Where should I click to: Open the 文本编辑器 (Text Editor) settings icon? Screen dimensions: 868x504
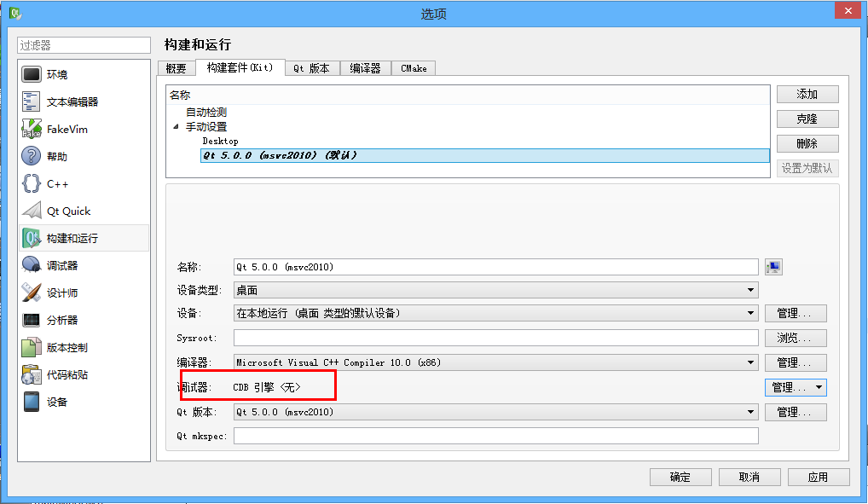32,101
